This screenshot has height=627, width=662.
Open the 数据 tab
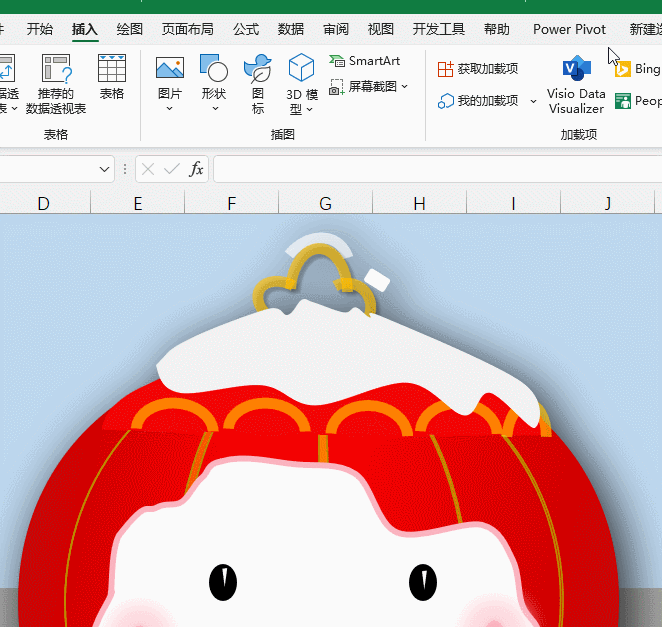pyautogui.click(x=291, y=29)
